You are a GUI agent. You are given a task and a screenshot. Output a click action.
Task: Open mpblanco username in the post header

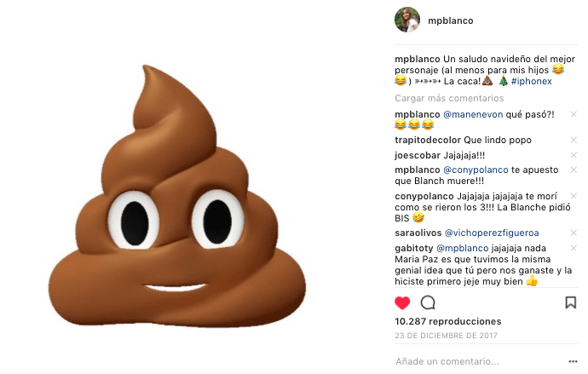pos(450,20)
